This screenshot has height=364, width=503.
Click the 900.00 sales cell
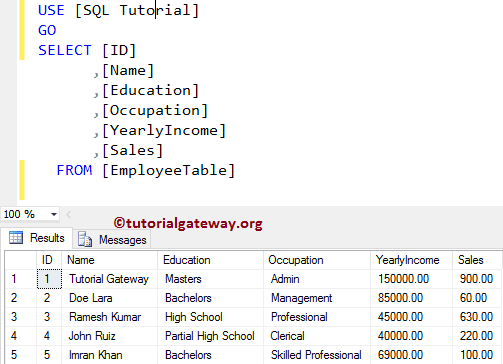pyautogui.click(x=477, y=279)
